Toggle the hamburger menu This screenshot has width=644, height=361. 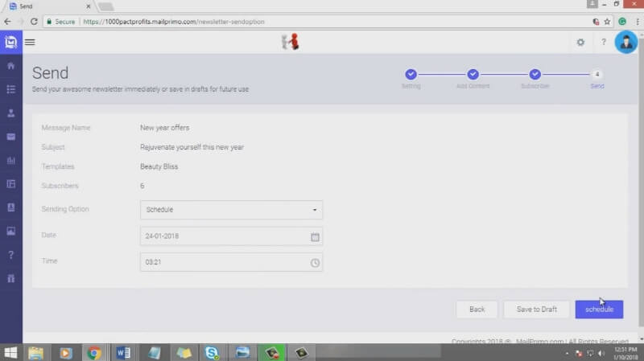point(30,43)
